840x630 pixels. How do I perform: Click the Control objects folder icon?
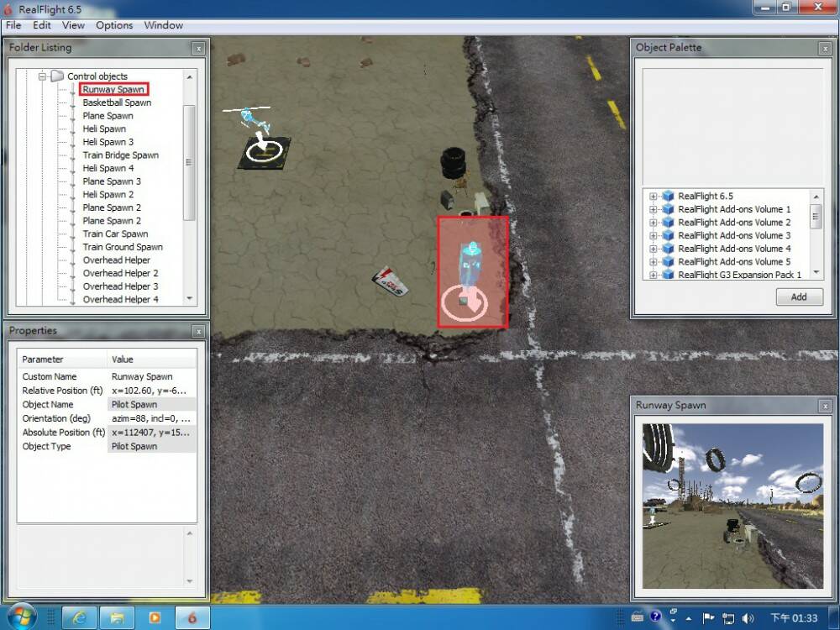pos(57,76)
